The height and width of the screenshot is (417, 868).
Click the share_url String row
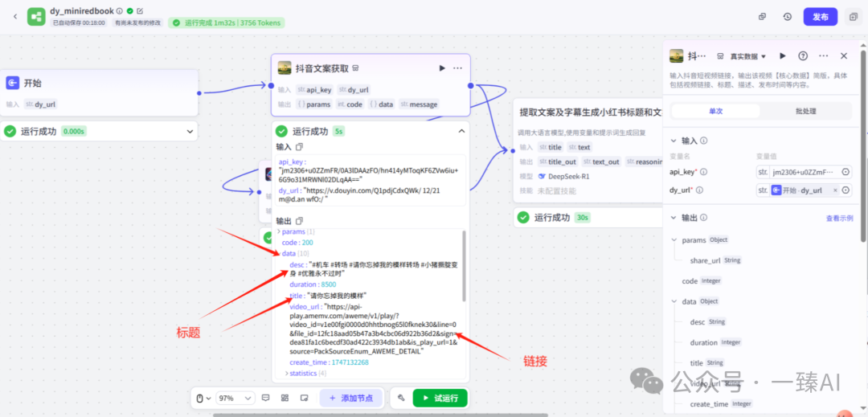pyautogui.click(x=715, y=260)
